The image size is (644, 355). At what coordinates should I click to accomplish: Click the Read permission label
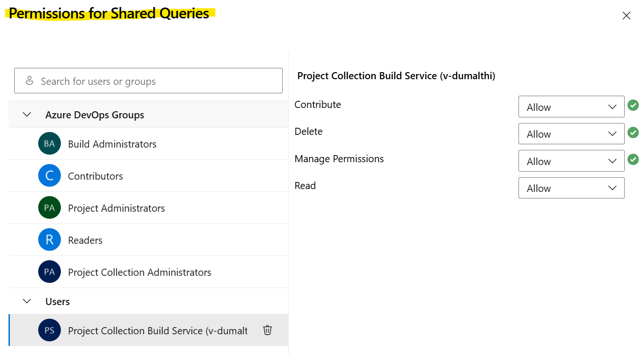pos(305,186)
